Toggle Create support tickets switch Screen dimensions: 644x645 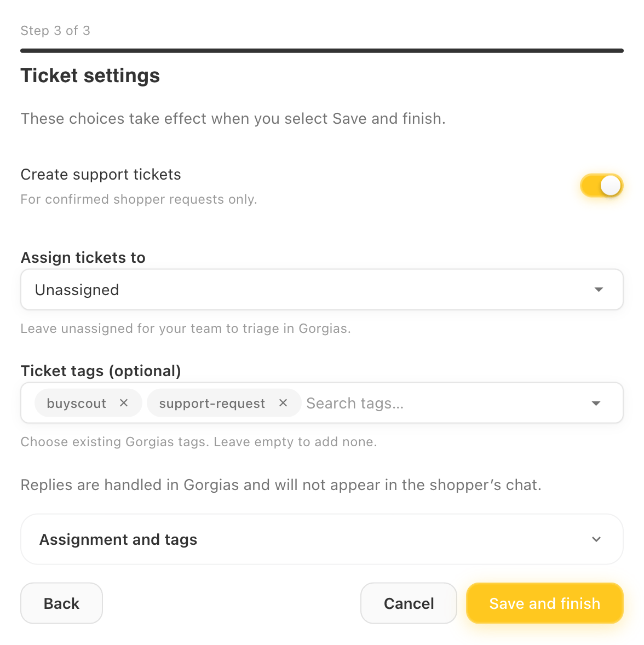point(601,186)
